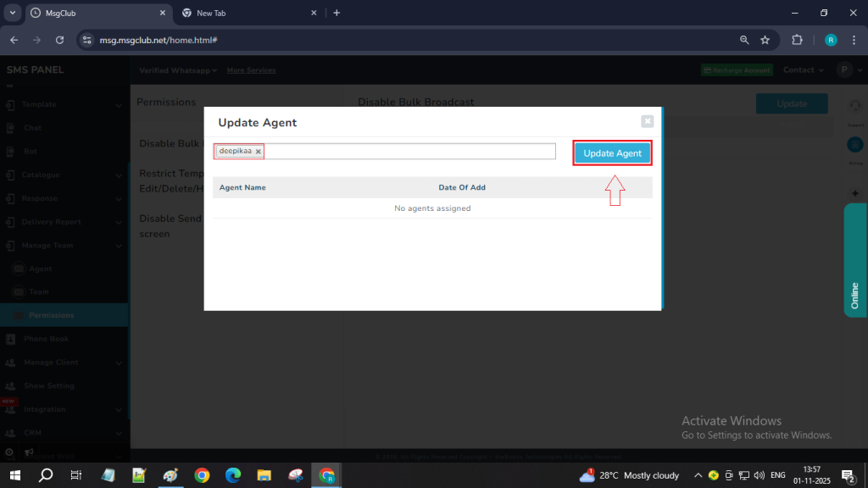This screenshot has height=488, width=868.
Task: Expand the tab search chevron
Action: [x=12, y=13]
